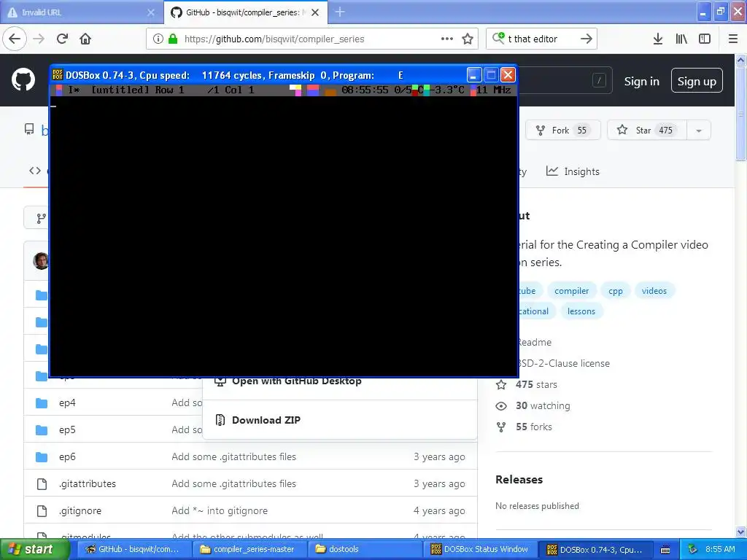Switch to DOSBox Status Window taskbar item
The image size is (747, 560).
[480, 550]
